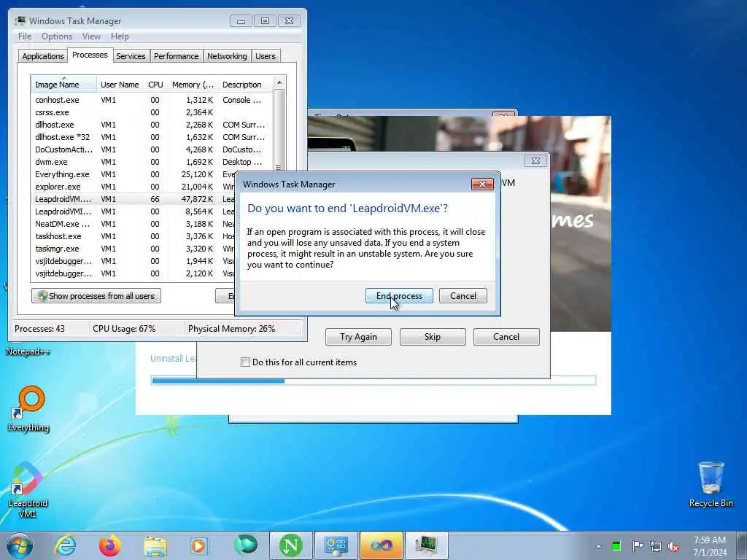The height and width of the screenshot is (560, 747).
Task: Click the Action Center flag tray icon
Action: coord(637,546)
